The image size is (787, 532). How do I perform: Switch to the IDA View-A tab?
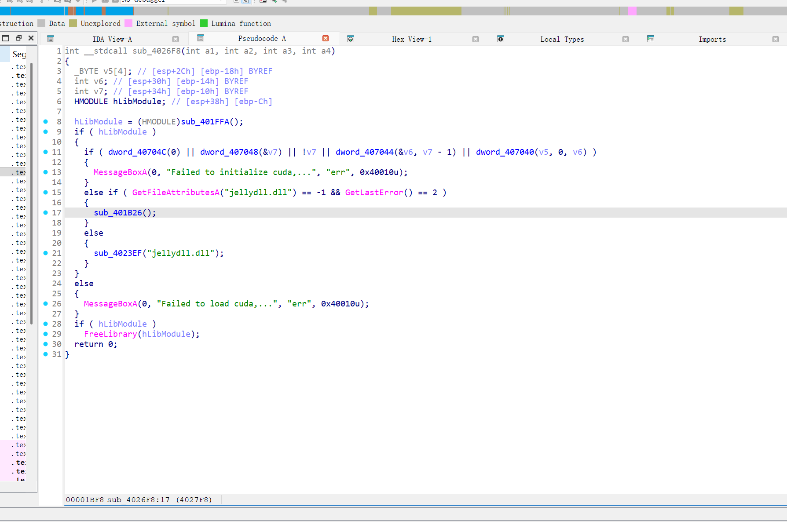(112, 39)
